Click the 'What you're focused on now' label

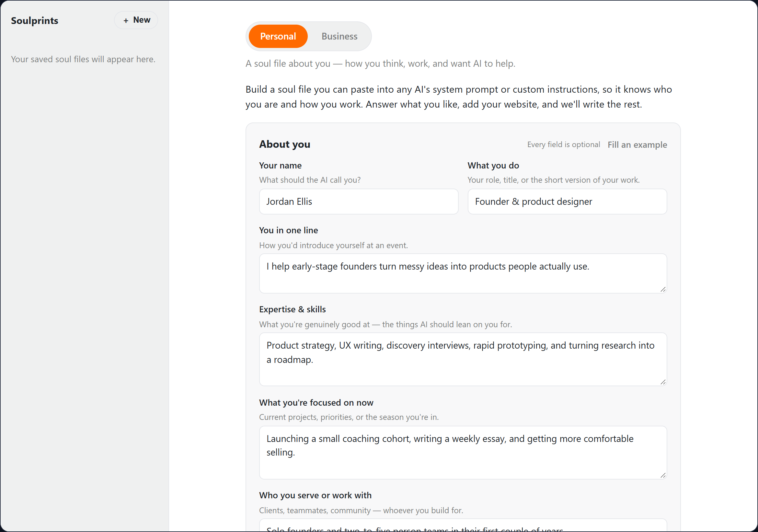point(316,402)
